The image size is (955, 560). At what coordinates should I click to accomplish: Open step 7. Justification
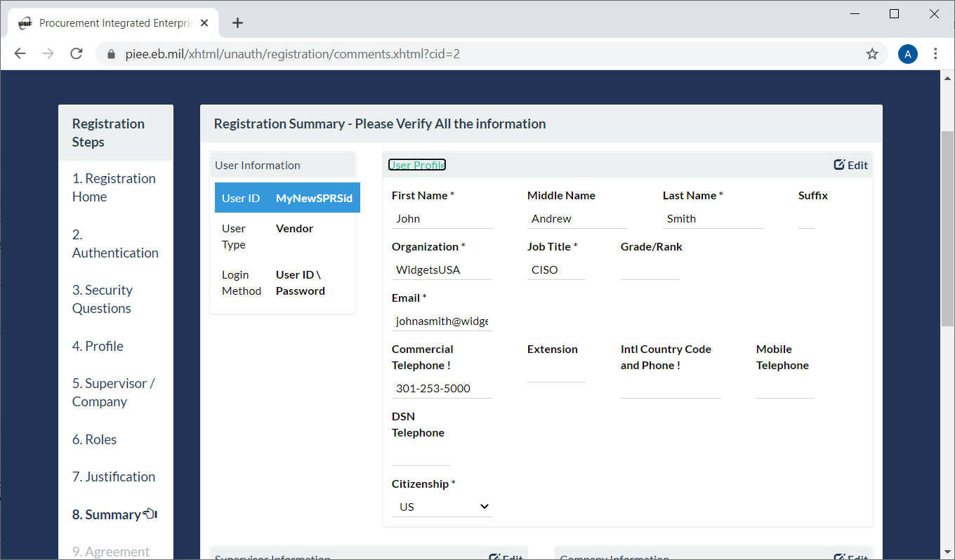(114, 476)
